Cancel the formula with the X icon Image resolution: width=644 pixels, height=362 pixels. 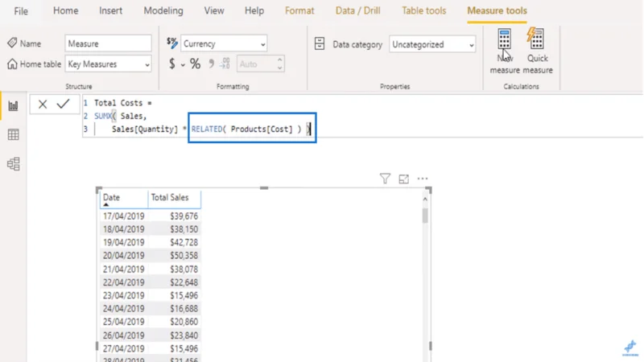(x=43, y=105)
